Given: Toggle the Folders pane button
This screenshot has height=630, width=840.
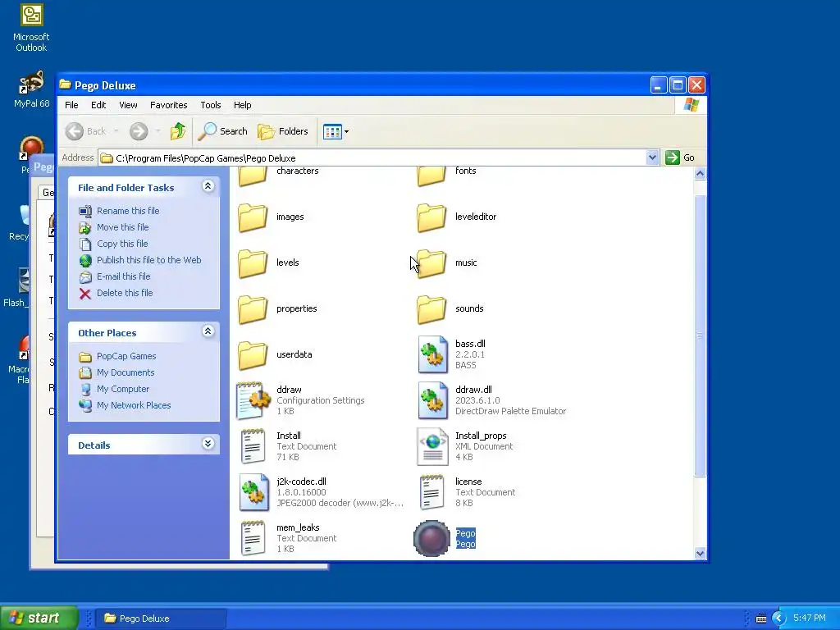Looking at the screenshot, I should tap(283, 131).
